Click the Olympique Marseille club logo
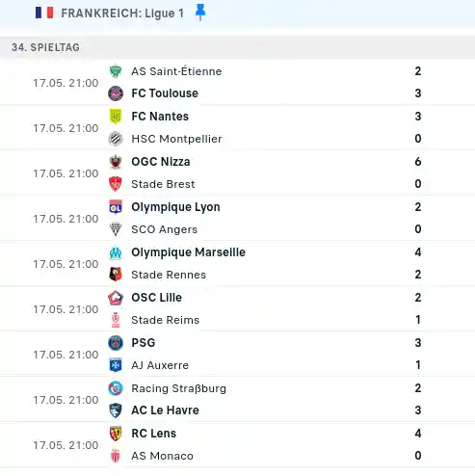The image size is (475, 476). coord(116,252)
